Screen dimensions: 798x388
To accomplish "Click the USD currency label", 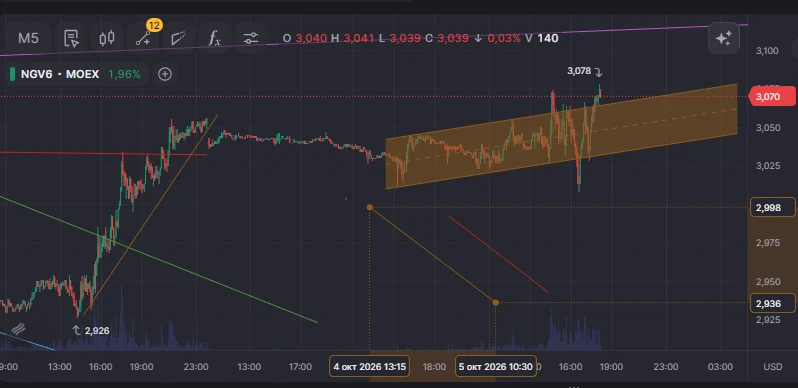I will coord(773,367).
